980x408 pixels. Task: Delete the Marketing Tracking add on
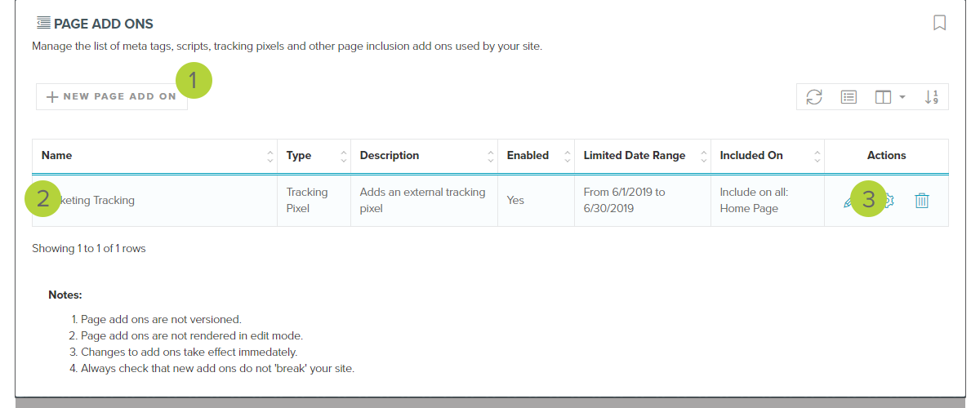point(921,200)
